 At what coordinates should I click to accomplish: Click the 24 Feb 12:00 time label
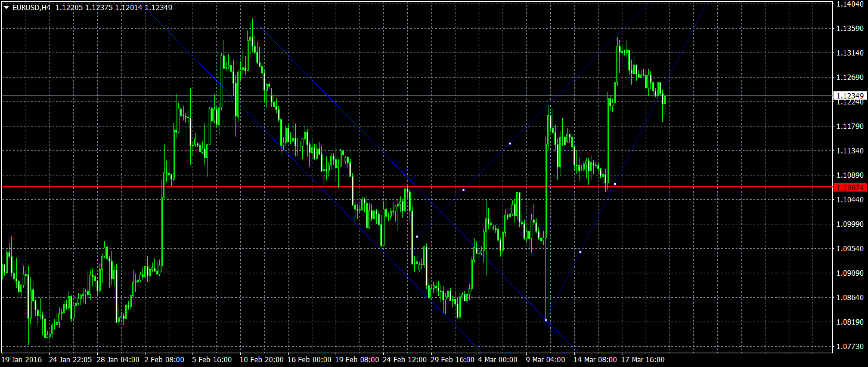click(x=405, y=360)
